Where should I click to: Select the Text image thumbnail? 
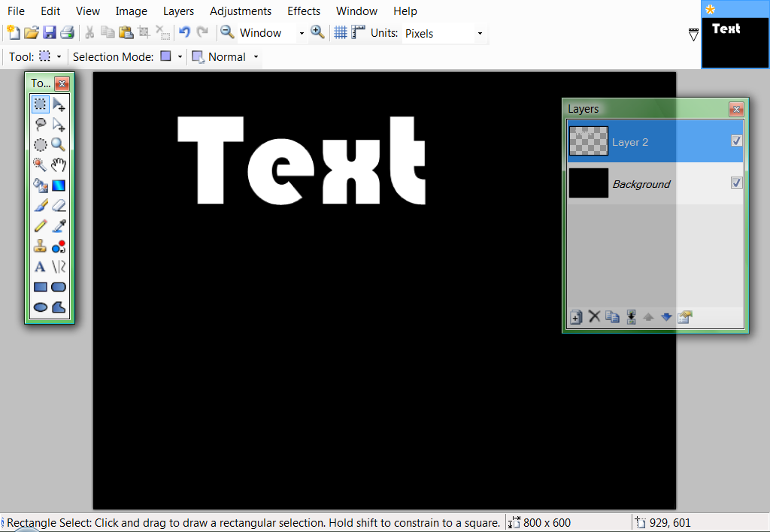tap(735, 43)
